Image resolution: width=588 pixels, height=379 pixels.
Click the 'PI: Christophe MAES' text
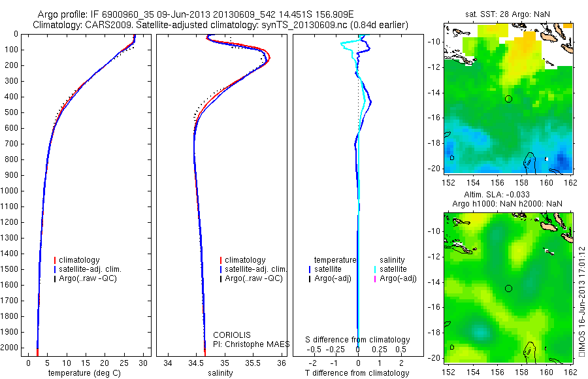point(252,344)
